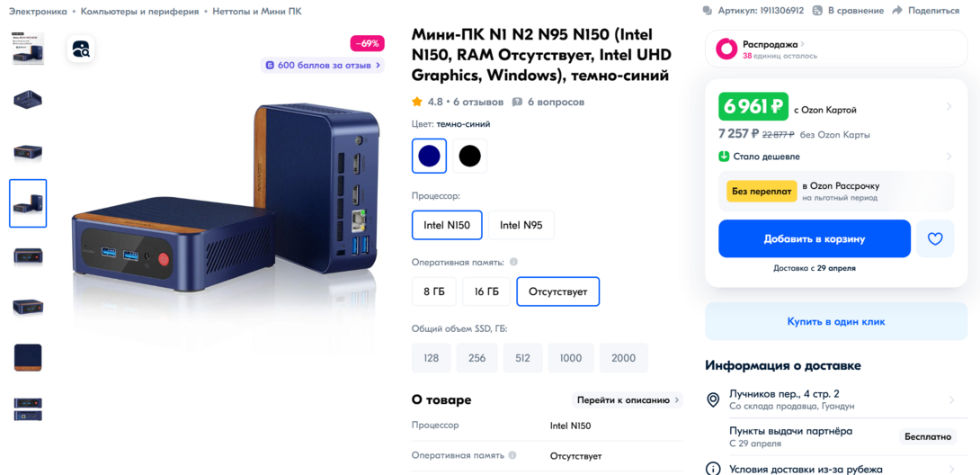Open the first product thumbnail in gallery
Viewport: 980px width, 475px height.
click(x=28, y=49)
